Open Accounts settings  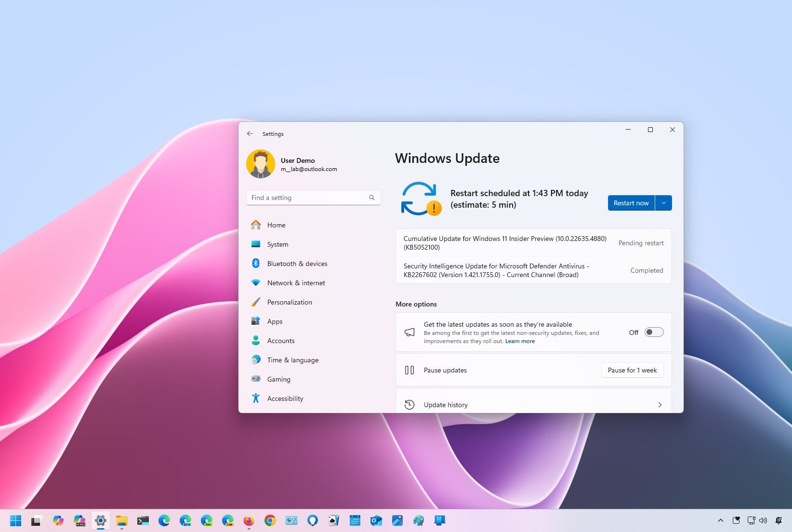tap(280, 341)
